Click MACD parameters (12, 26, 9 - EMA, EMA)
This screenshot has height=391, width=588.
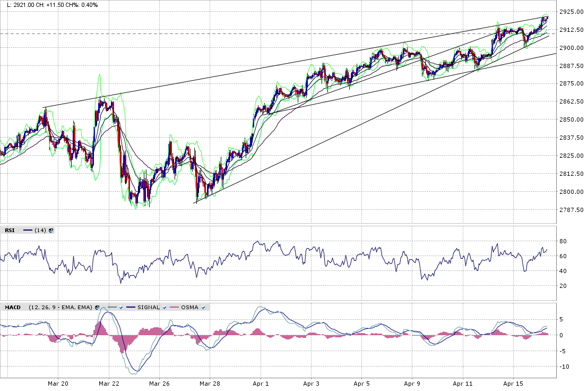pyautogui.click(x=60, y=307)
